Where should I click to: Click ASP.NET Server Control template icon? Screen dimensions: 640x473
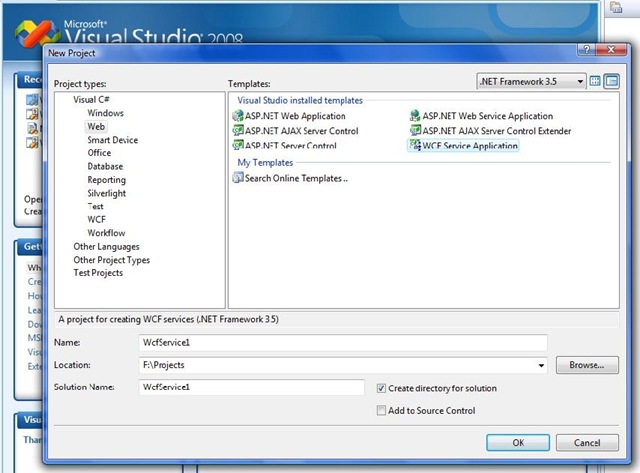(238, 145)
